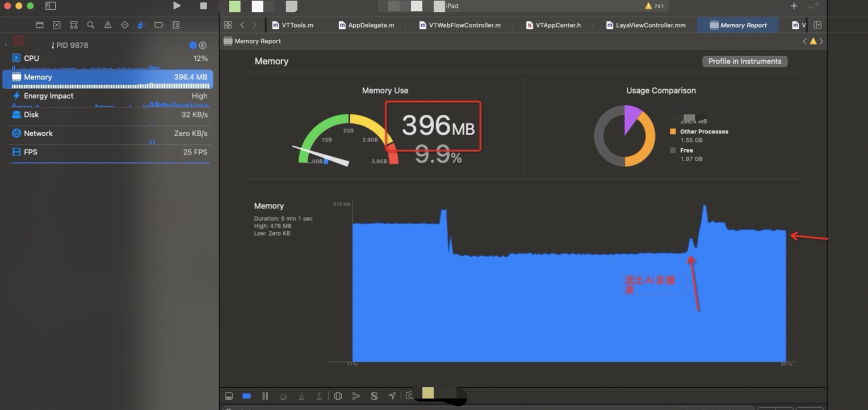Click the 741 warnings indicator
Image resolution: width=868 pixels, height=410 pixels.
click(654, 6)
